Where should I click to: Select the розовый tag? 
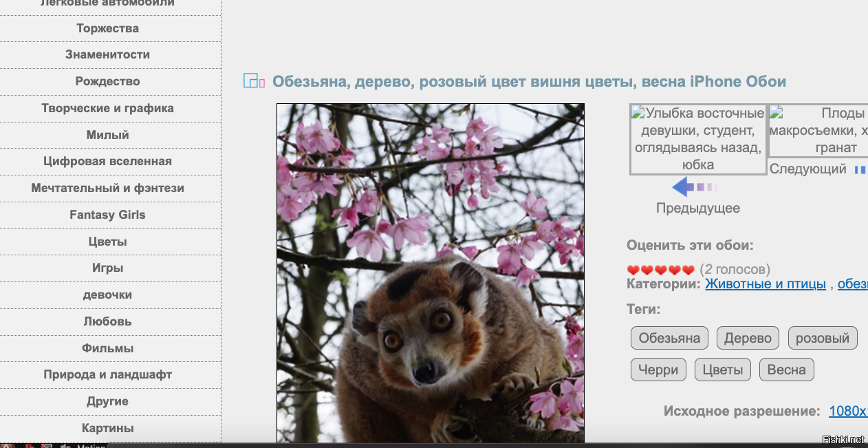tap(823, 338)
